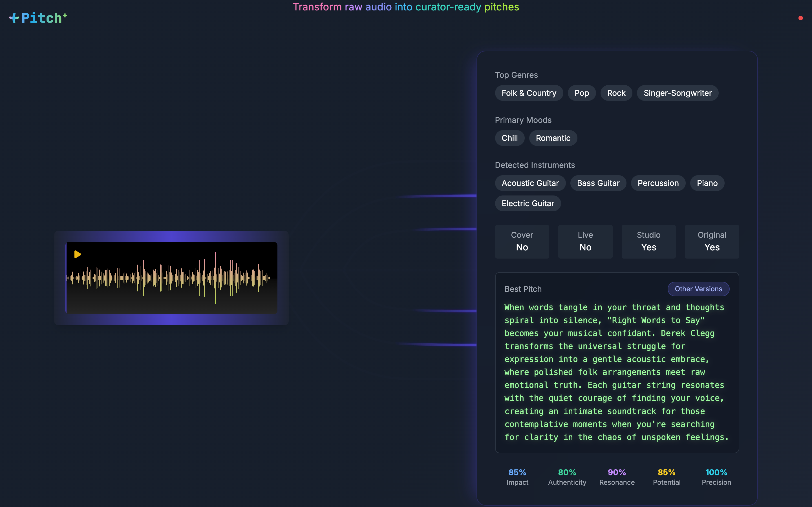Click the Electric Guitar tag
This screenshot has width=812, height=507.
click(528, 204)
